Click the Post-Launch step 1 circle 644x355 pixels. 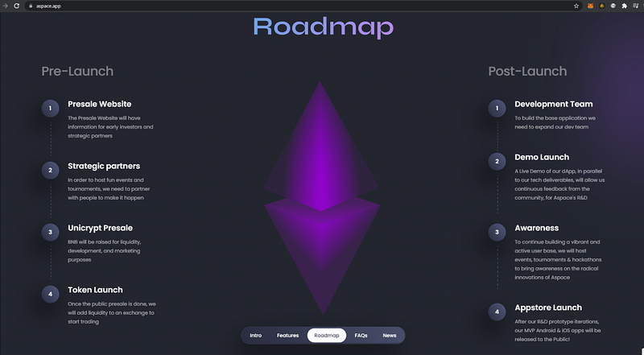(x=497, y=109)
